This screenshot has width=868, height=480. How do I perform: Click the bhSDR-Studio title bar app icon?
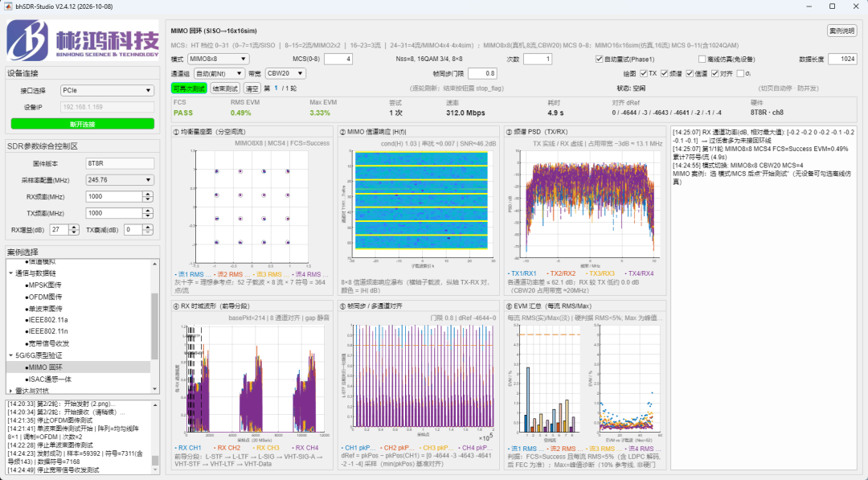pyautogui.click(x=8, y=6)
